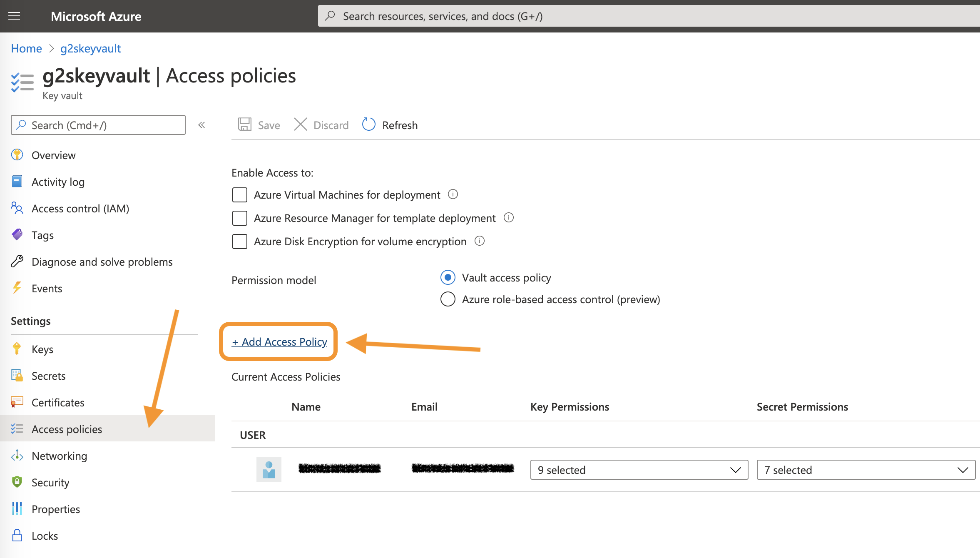Select Azure role-based access control radio button
Screen dimensions: 980x558
point(448,299)
